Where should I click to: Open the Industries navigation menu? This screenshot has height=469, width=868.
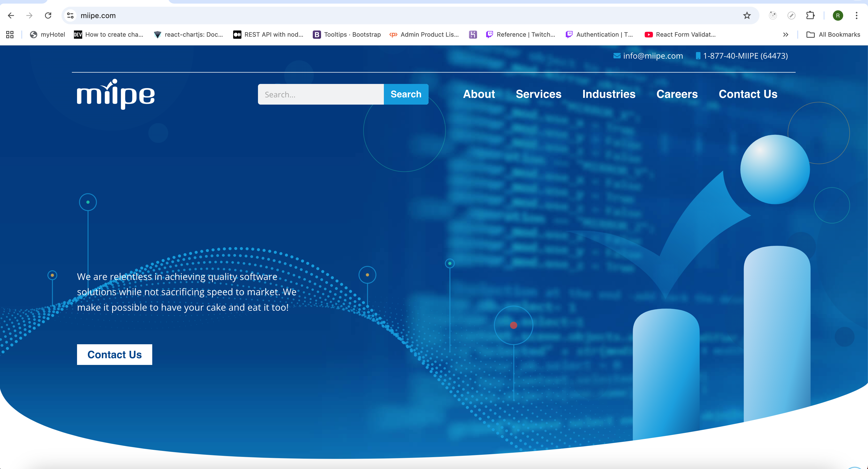608,94
